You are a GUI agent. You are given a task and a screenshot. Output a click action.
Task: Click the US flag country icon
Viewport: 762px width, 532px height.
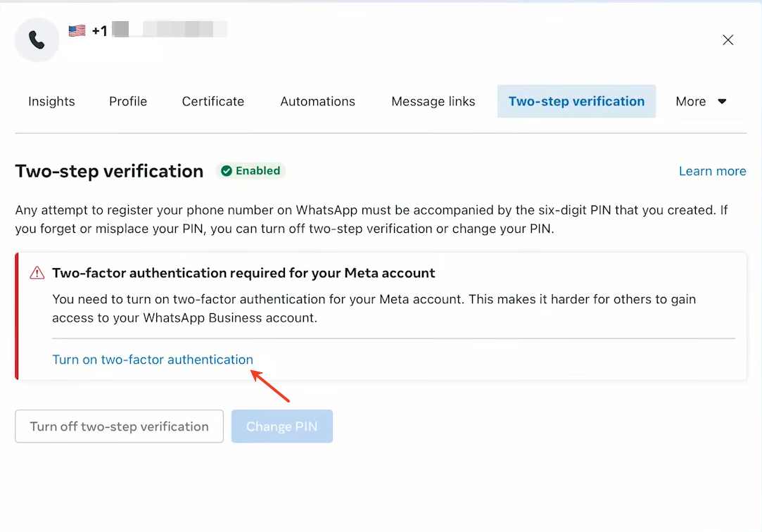coord(77,30)
